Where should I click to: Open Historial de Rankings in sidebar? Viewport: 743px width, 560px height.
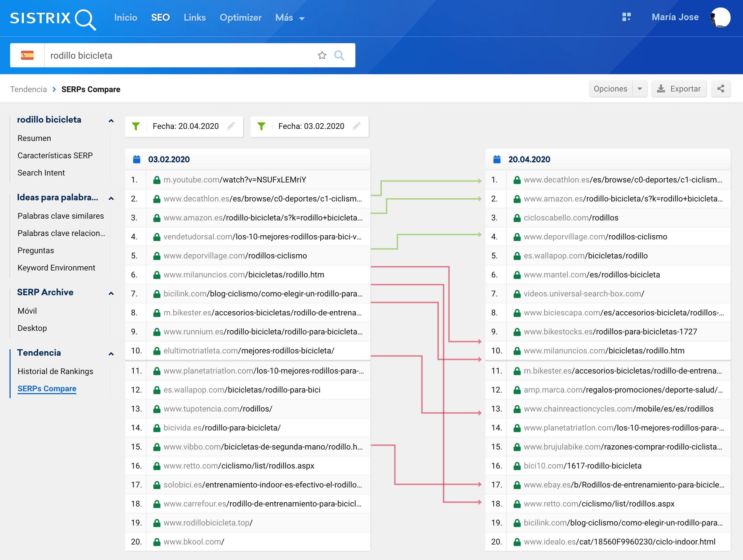coord(56,371)
